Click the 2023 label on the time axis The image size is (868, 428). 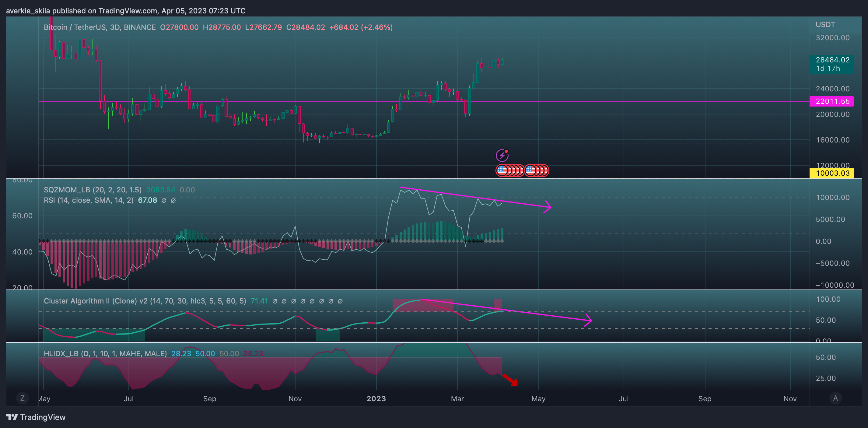376,399
